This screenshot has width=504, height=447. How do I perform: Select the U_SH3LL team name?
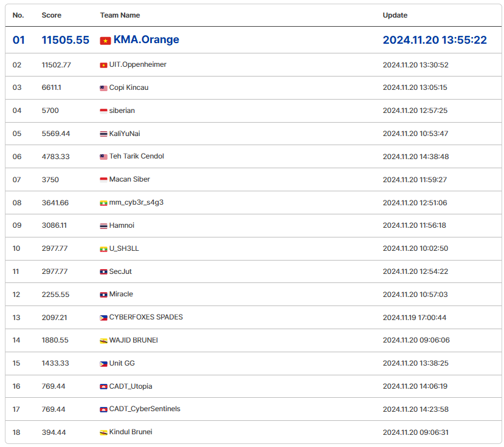coord(124,248)
